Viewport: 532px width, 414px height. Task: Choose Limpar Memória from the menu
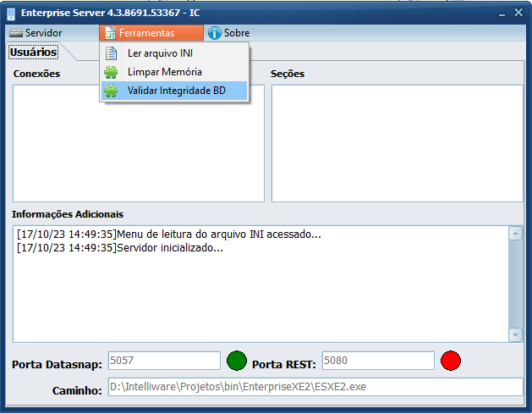tap(164, 72)
